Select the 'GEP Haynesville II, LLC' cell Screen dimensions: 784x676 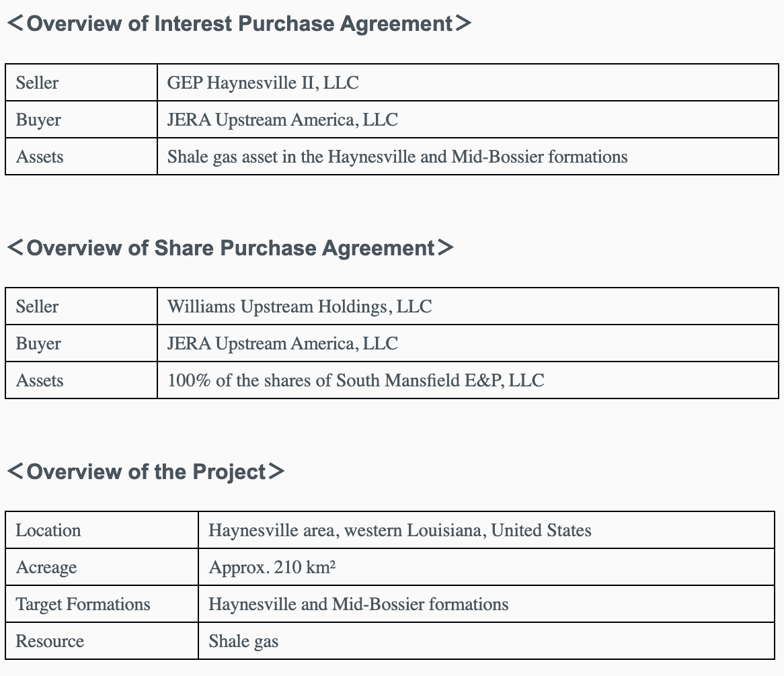[263, 83]
